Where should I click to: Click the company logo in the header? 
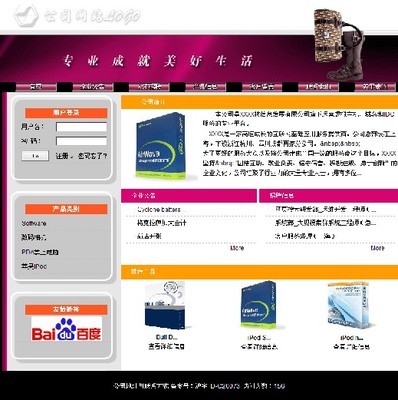coord(77,15)
